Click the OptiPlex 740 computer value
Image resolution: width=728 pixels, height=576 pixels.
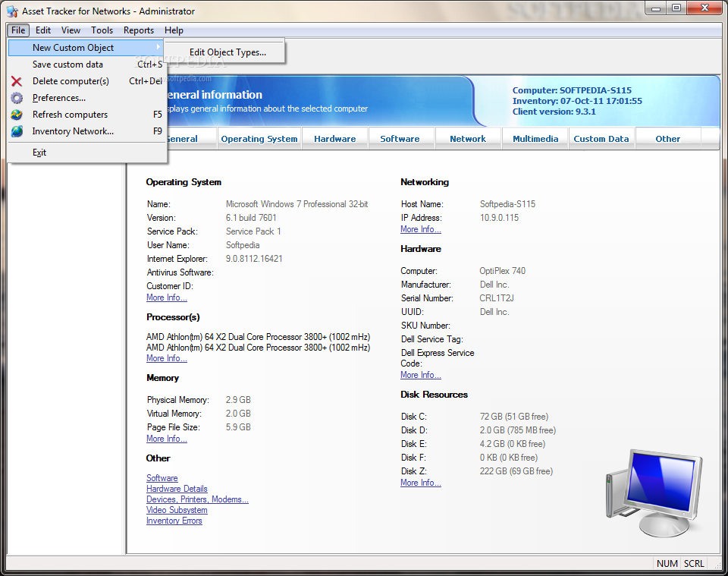coord(502,271)
